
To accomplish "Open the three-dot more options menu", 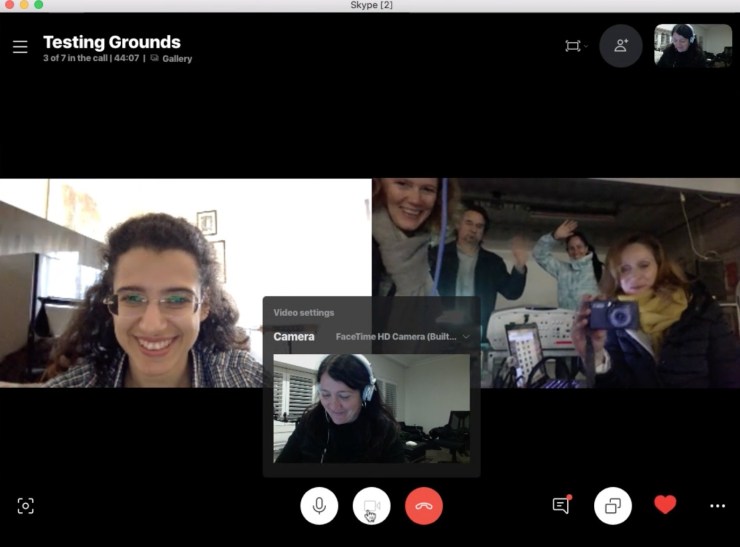I will (717, 506).
